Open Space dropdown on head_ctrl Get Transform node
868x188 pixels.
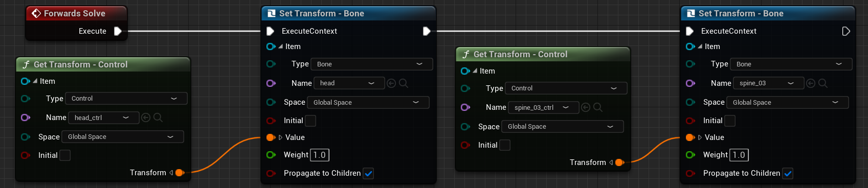123,136
